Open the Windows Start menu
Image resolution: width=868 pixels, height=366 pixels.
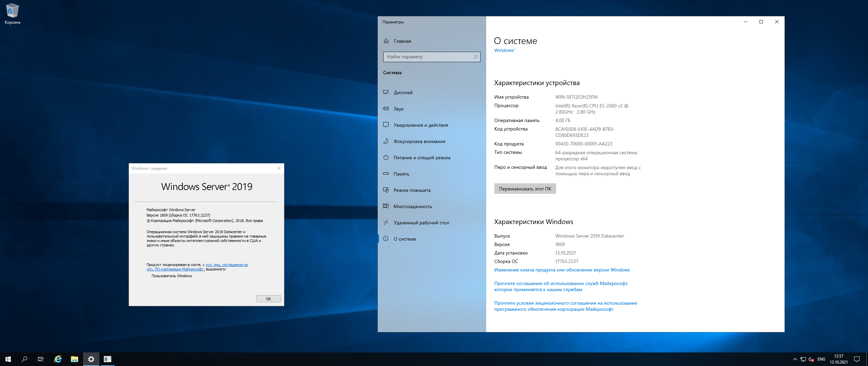[8, 359]
